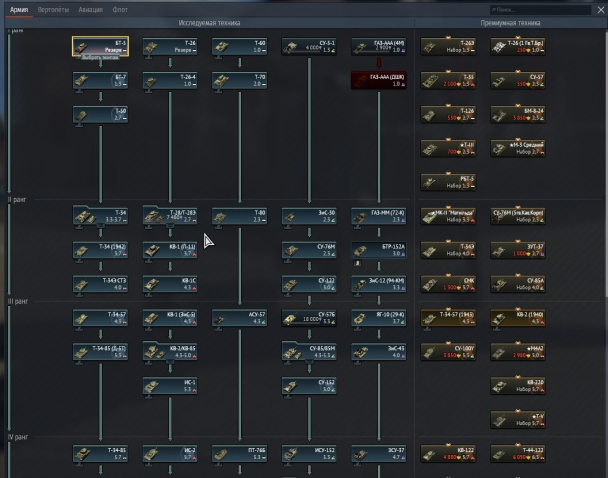Select the Т-26 reserve tank card
This screenshot has height=478, width=608.
click(x=170, y=47)
